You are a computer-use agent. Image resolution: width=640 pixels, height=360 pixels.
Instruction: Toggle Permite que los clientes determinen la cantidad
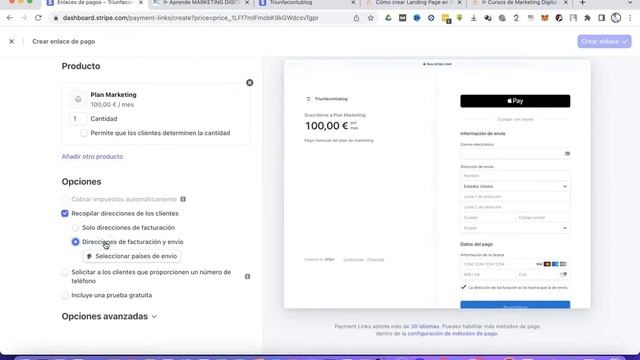[x=84, y=133]
